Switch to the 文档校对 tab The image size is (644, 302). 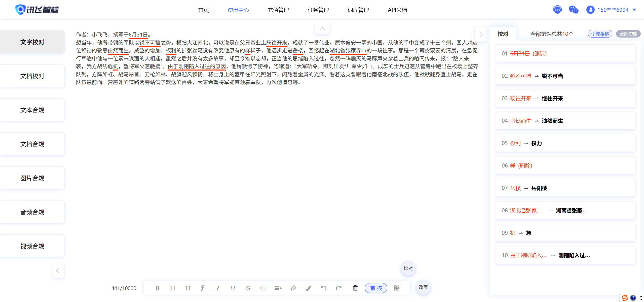[x=32, y=76]
